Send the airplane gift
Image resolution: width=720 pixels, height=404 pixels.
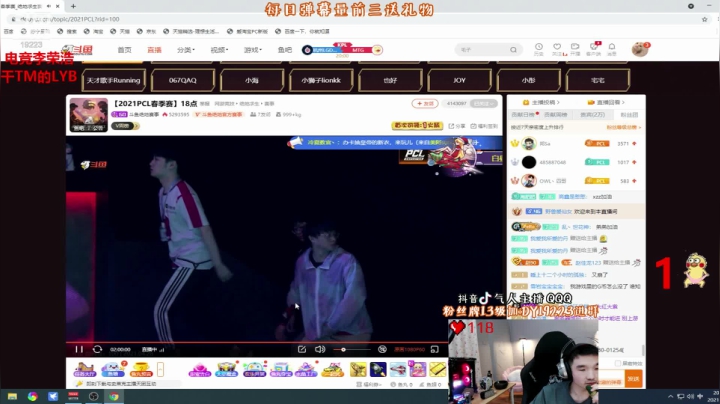pos(398,369)
